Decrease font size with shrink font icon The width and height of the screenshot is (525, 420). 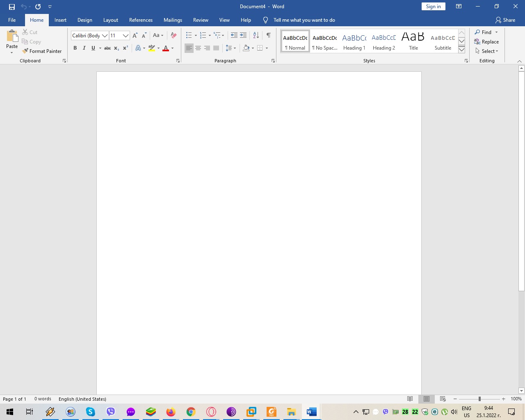coord(144,36)
